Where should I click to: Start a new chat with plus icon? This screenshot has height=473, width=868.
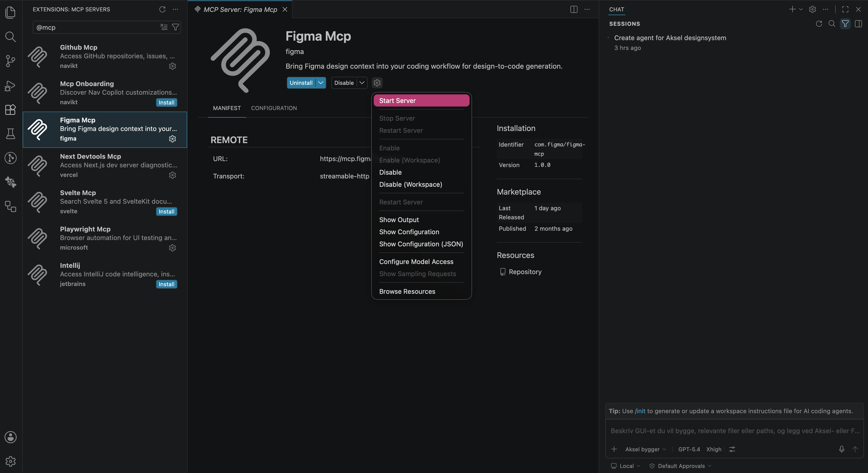[x=792, y=9]
